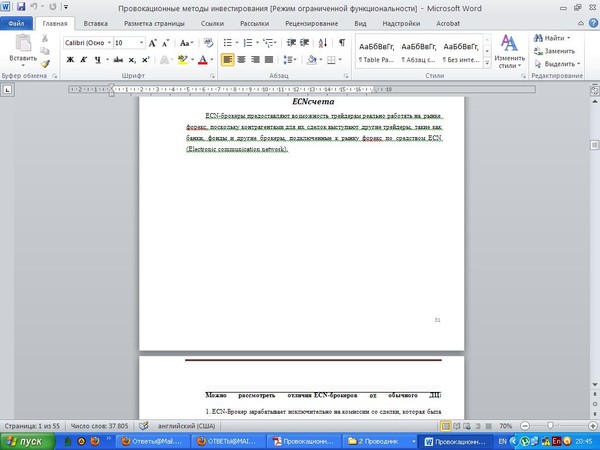The width and height of the screenshot is (600, 450).
Task: Expand the styles gallery
Action: click(487, 64)
